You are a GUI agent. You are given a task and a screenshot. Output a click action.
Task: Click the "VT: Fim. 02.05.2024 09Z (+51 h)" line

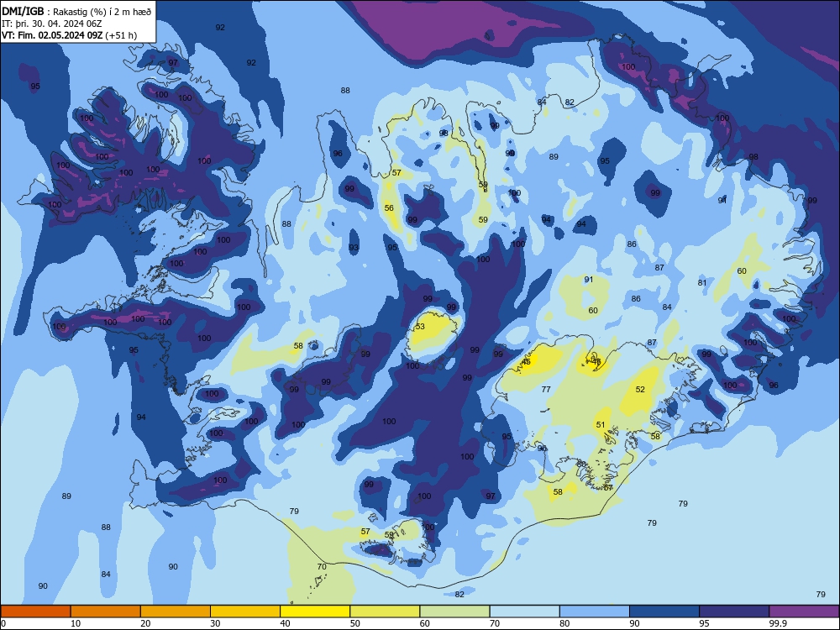point(70,35)
